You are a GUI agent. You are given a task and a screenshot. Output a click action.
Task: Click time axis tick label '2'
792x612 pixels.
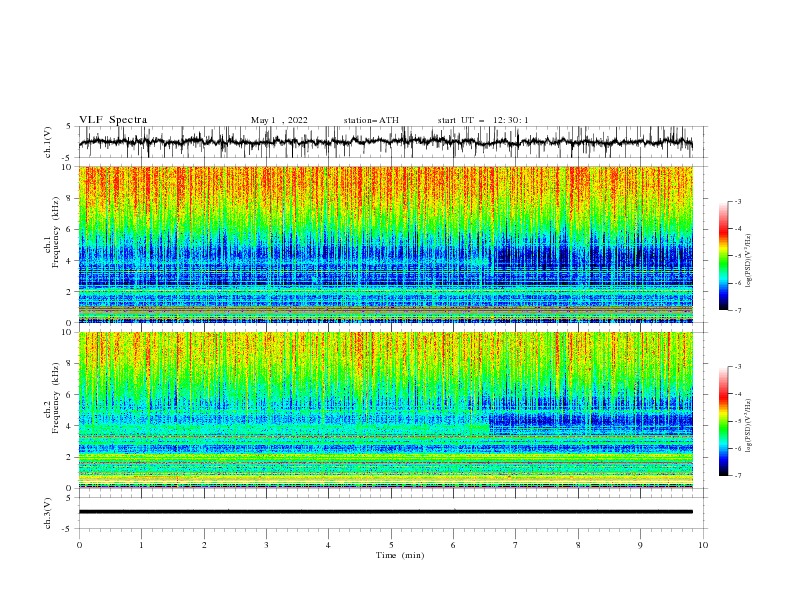[x=204, y=545]
